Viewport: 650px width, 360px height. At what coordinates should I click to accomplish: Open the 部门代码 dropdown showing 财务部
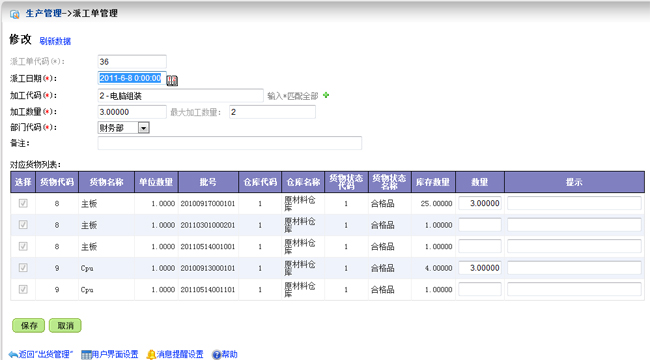click(124, 128)
